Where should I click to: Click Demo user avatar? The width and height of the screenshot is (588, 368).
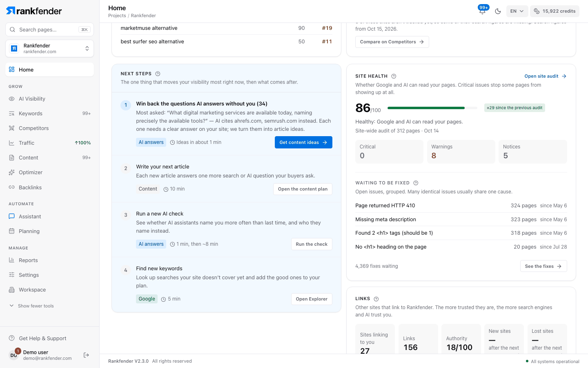[x=14, y=355]
